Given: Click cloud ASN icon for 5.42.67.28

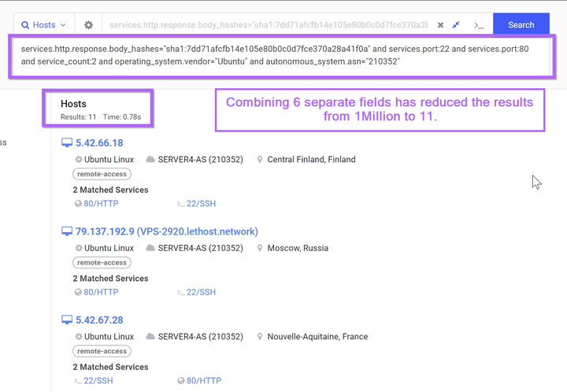Looking at the screenshot, I should pyautogui.click(x=150, y=336).
